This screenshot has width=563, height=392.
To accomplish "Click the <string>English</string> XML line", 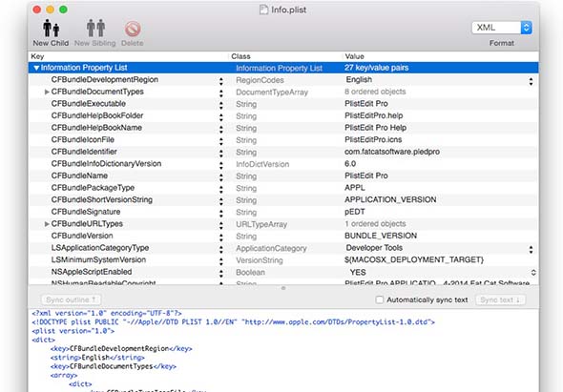I will 97,358.
